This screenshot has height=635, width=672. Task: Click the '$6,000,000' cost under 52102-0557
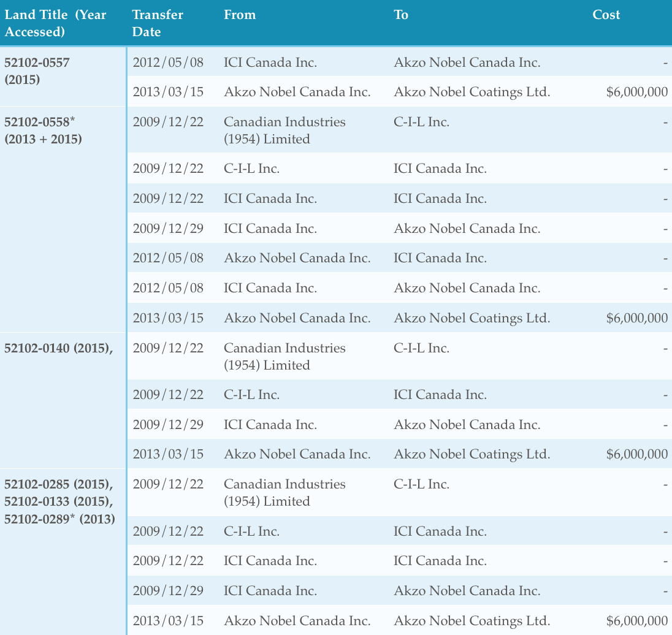[x=637, y=92]
